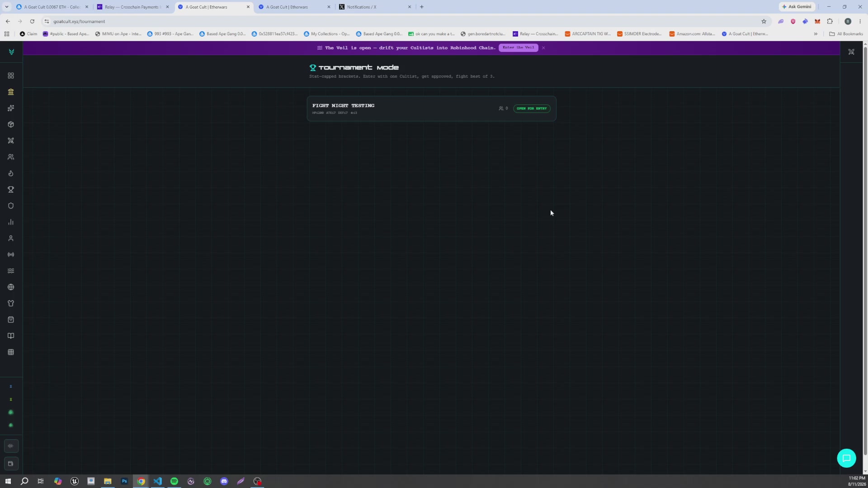
Task: Switch to Relay Crosschain Payments tab
Action: tap(133, 7)
